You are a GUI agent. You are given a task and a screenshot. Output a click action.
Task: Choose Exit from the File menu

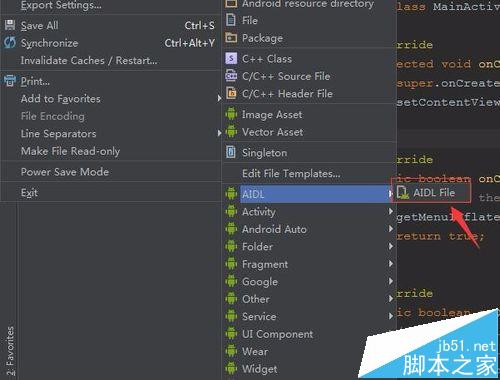coord(111,192)
